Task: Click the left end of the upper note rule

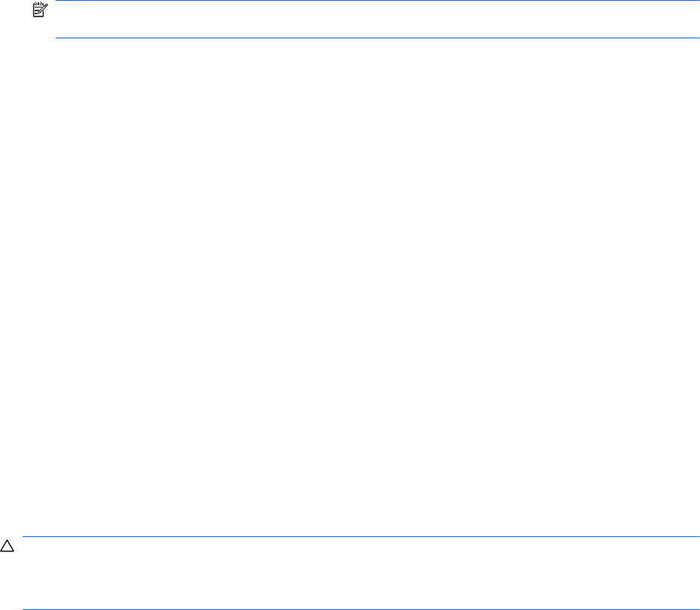Action: pyautogui.click(x=58, y=1)
